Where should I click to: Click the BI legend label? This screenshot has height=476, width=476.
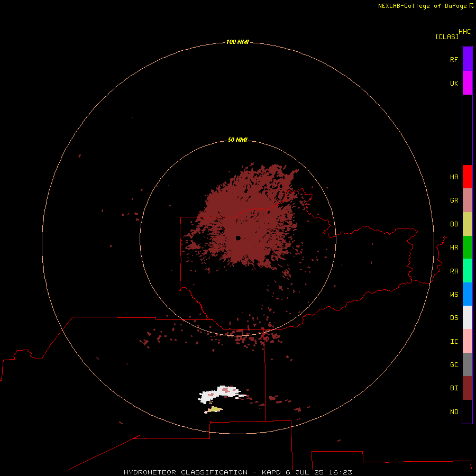[454, 388]
